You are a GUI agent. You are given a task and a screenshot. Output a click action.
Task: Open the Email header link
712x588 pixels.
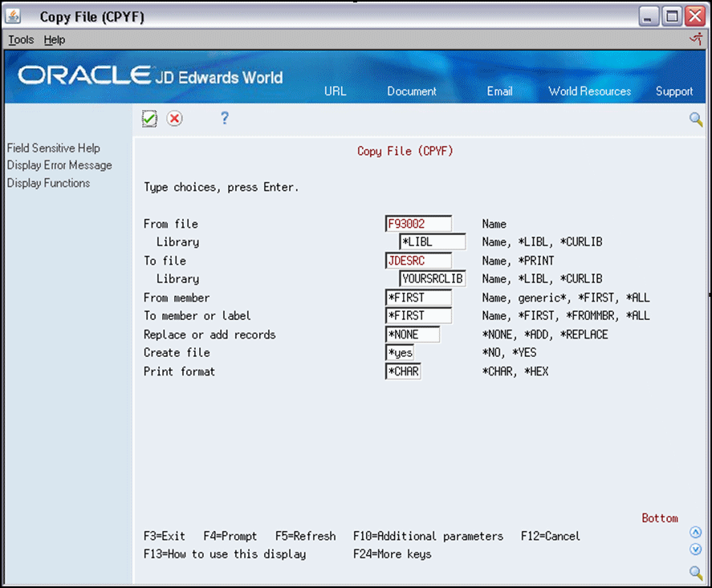pos(499,91)
